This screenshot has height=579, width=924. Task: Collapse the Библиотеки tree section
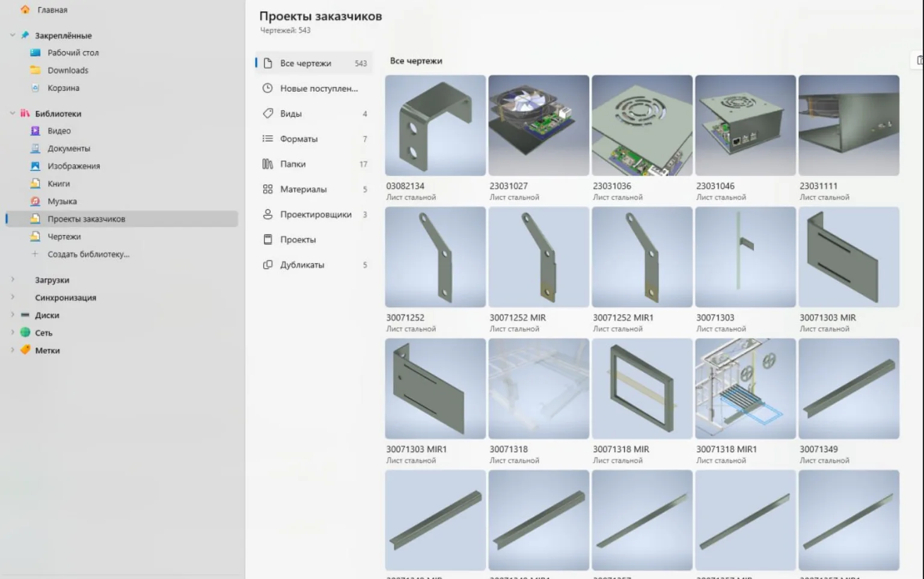(x=13, y=113)
